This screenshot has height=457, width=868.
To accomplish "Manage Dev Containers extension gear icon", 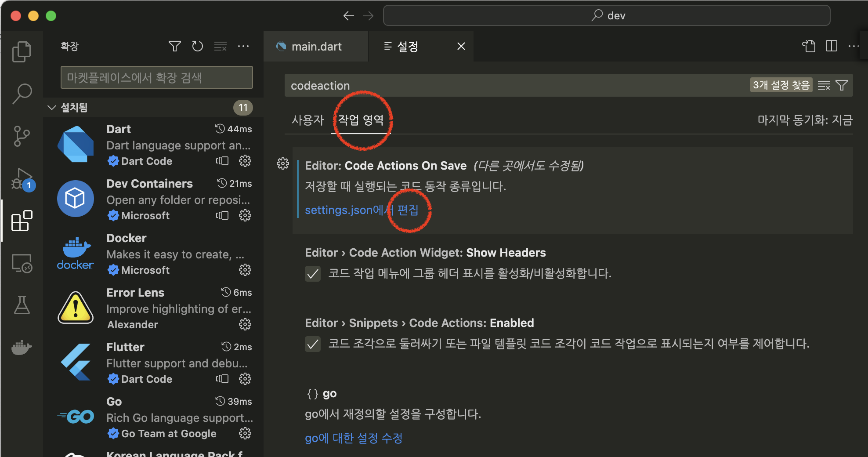I will click(245, 215).
